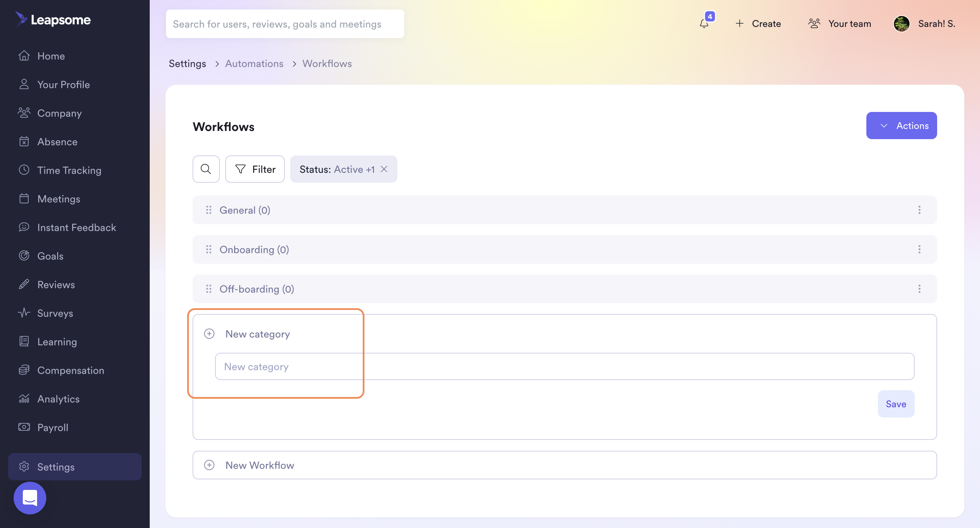Grab the Off-boarding category drag handle

[x=209, y=289]
